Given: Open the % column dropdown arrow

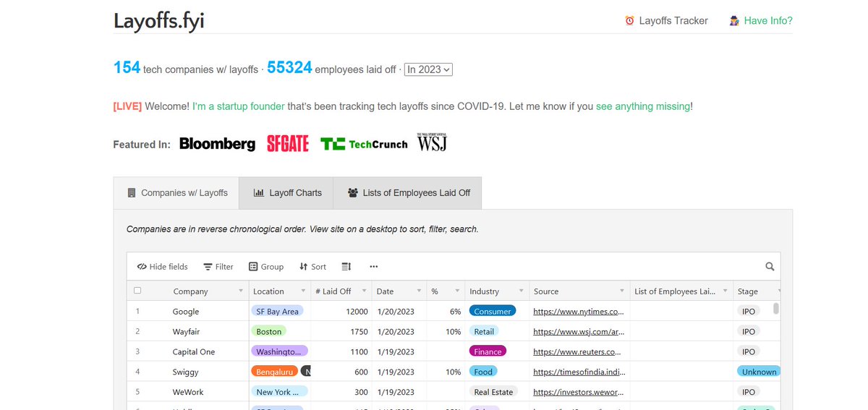Looking at the screenshot, I should pos(457,291).
